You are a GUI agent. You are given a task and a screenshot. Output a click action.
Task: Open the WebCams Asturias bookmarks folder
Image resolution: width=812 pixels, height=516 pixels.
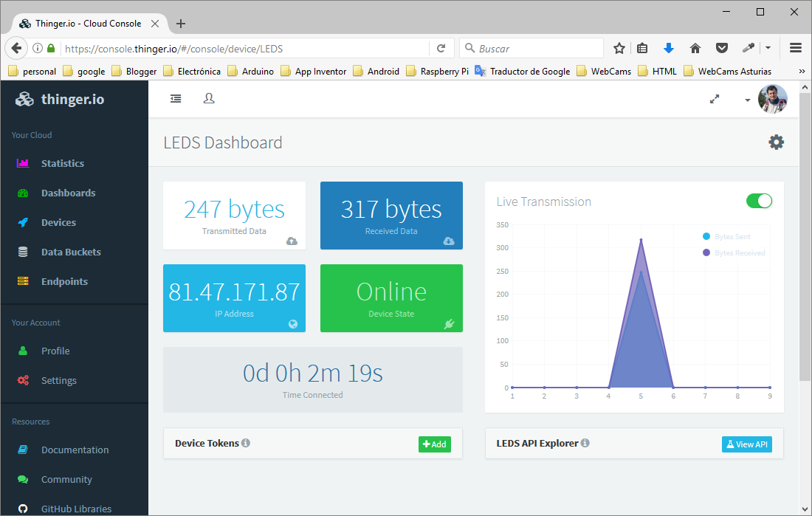click(x=728, y=71)
